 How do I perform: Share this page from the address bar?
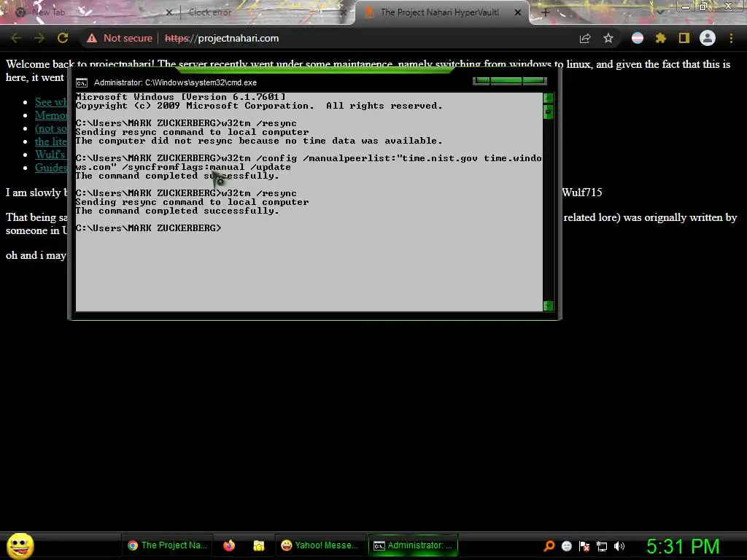[585, 38]
